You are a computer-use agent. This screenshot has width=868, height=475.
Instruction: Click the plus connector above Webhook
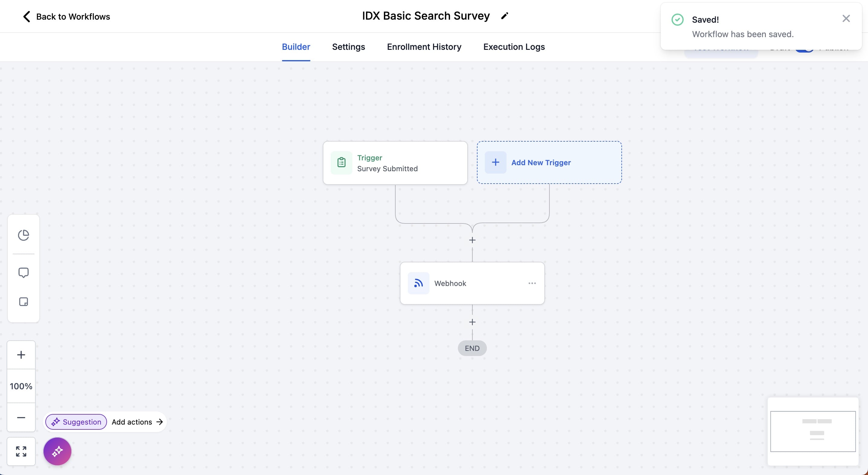tap(472, 240)
